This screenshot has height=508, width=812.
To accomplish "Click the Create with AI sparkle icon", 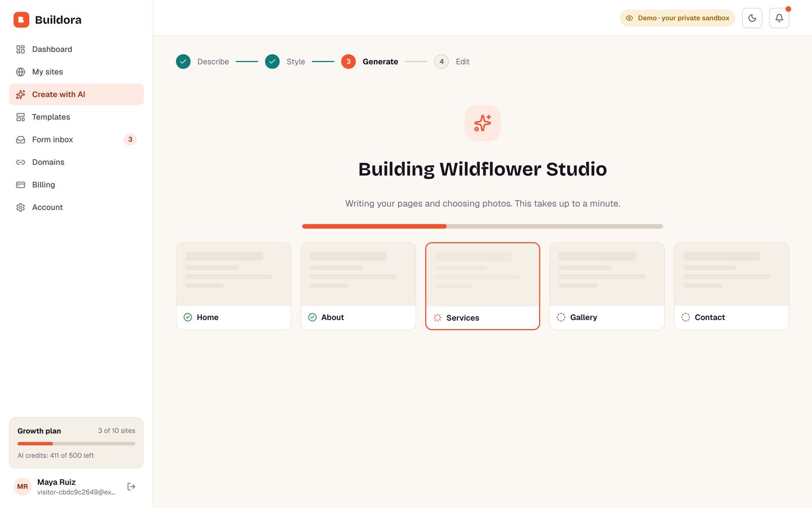I will pyautogui.click(x=21, y=94).
